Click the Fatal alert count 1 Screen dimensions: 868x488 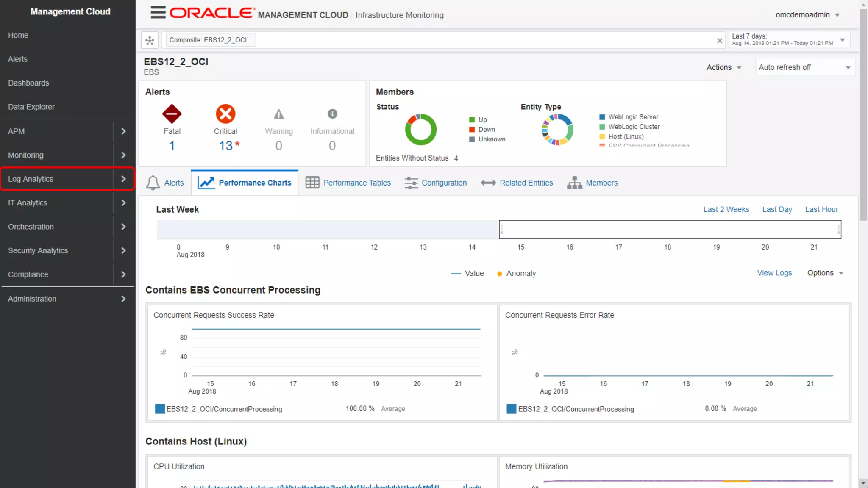[172, 146]
